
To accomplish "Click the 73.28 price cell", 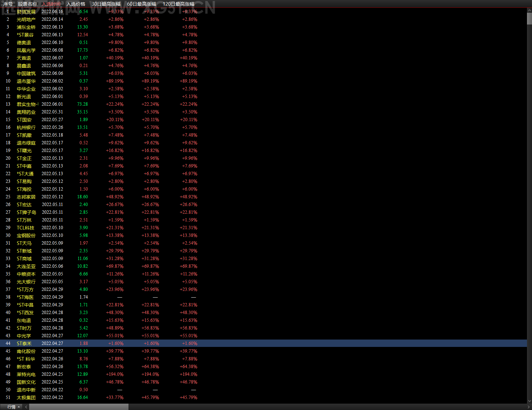I will (x=83, y=104).
